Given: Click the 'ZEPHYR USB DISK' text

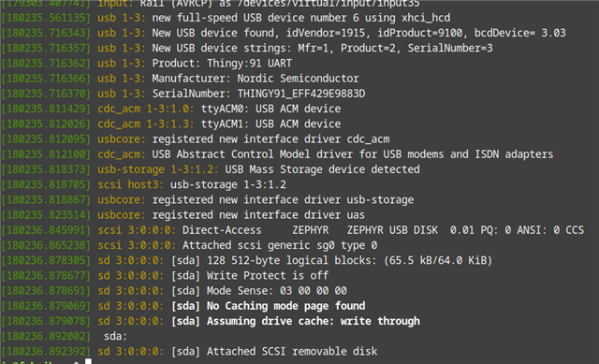Looking at the screenshot, I should tap(392, 230).
